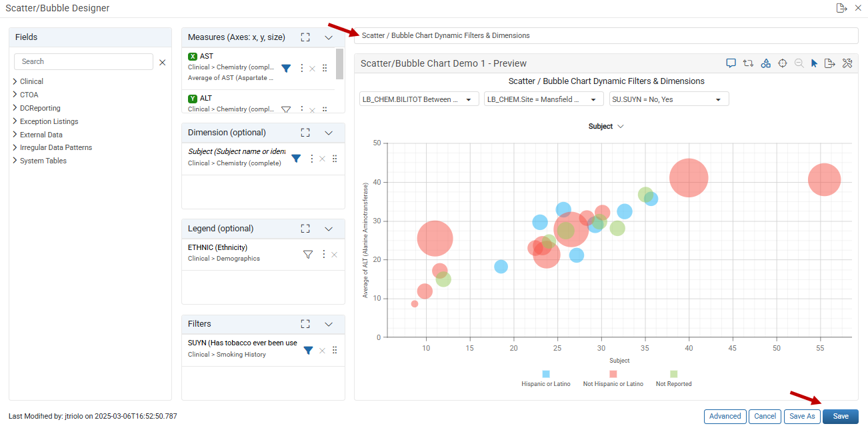868x432 pixels.
Task: Open the LB_CHEM.BILITOT filter dropdown
Action: click(419, 99)
